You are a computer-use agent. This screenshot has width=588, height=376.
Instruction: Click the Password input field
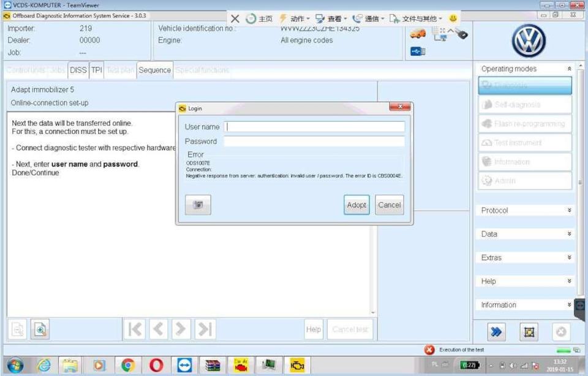314,141
